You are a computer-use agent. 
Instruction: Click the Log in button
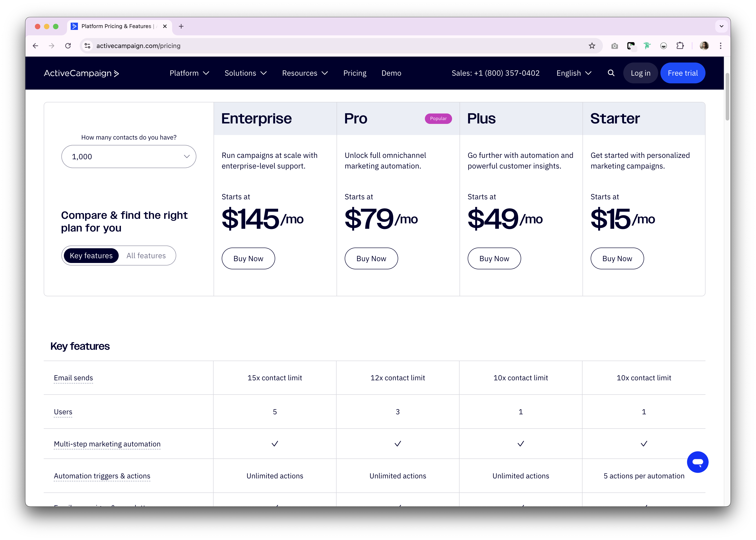tap(640, 73)
